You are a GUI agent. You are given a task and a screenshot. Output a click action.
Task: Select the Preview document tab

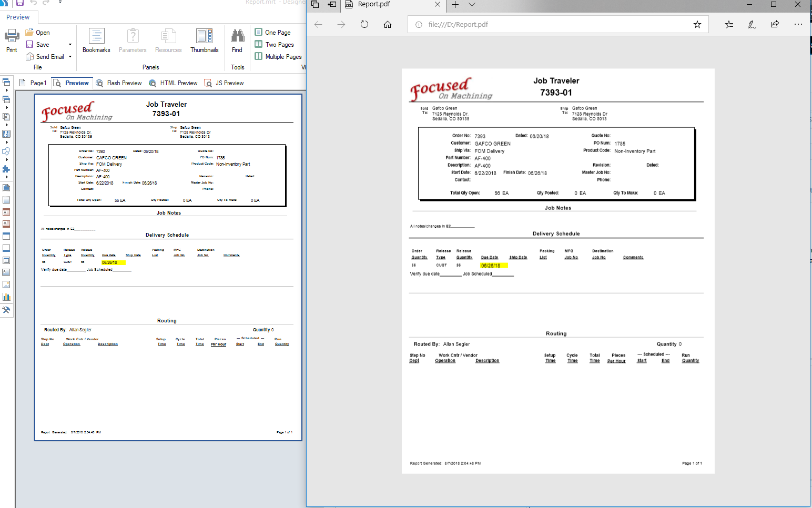[72, 83]
